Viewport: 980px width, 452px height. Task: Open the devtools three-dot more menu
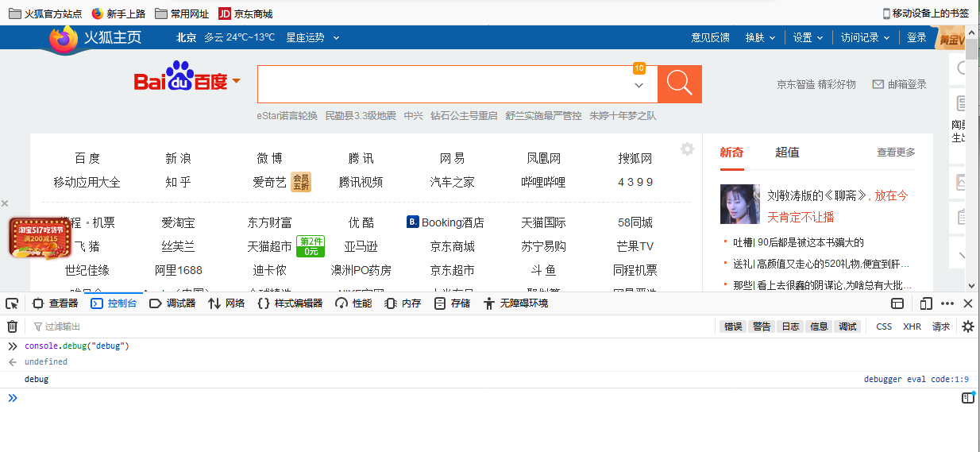point(947,303)
